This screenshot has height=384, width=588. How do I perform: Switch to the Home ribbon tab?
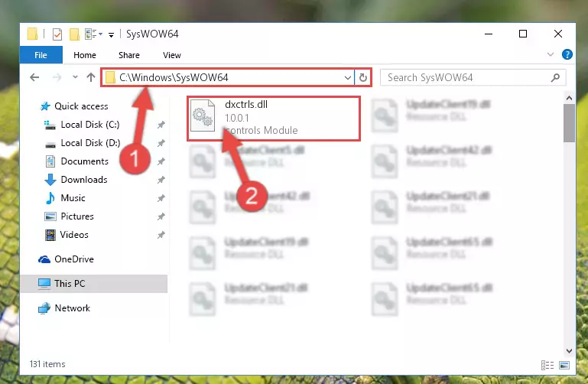click(85, 55)
